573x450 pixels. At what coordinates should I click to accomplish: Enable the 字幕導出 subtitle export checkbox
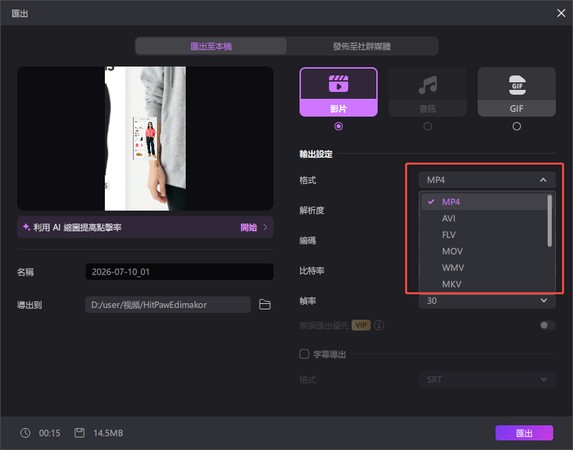(x=304, y=354)
